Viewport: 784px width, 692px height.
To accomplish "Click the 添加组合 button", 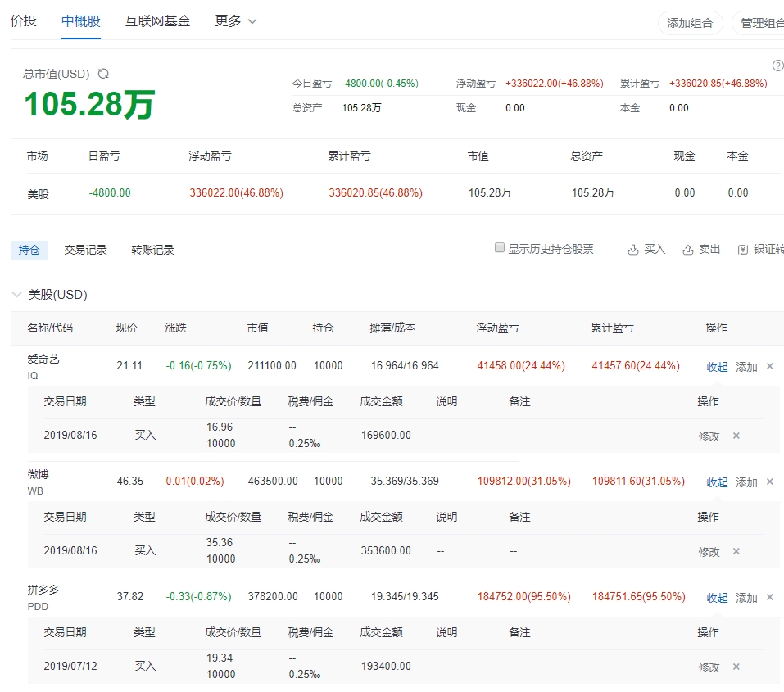I will [x=690, y=23].
